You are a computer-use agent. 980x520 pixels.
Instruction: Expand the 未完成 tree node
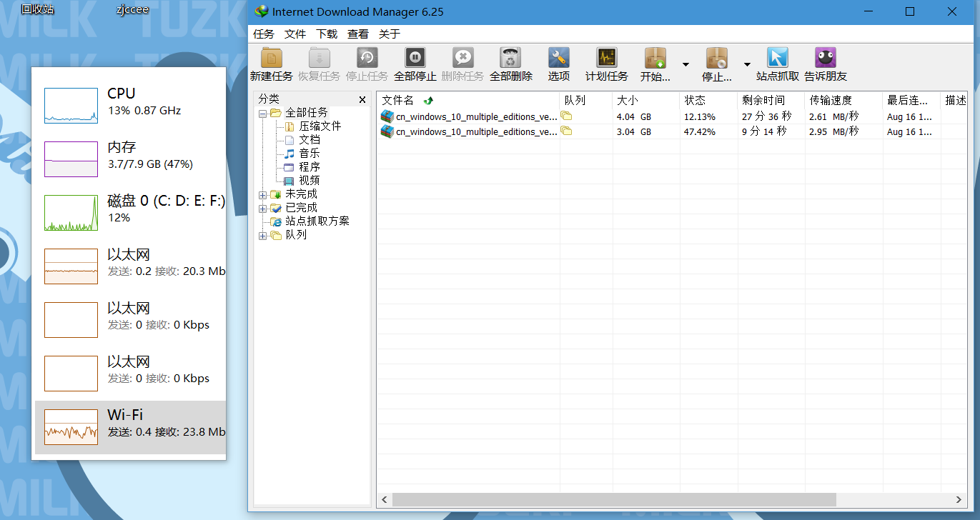263,194
